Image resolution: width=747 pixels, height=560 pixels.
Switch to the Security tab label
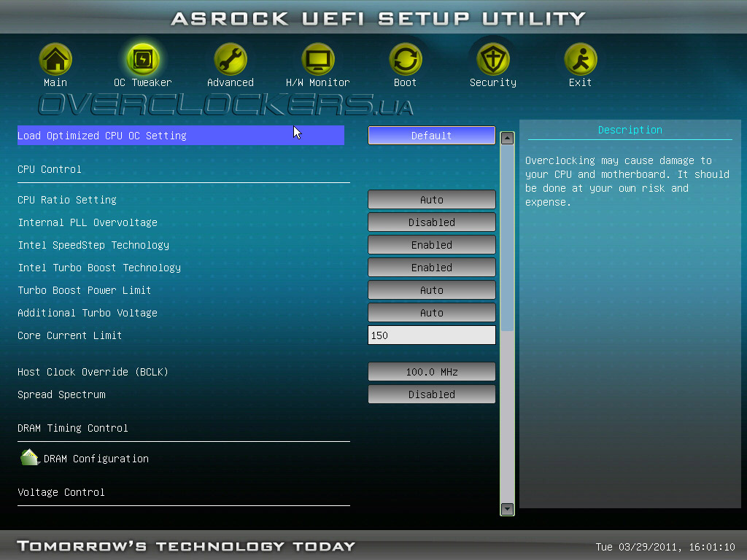[x=493, y=82]
